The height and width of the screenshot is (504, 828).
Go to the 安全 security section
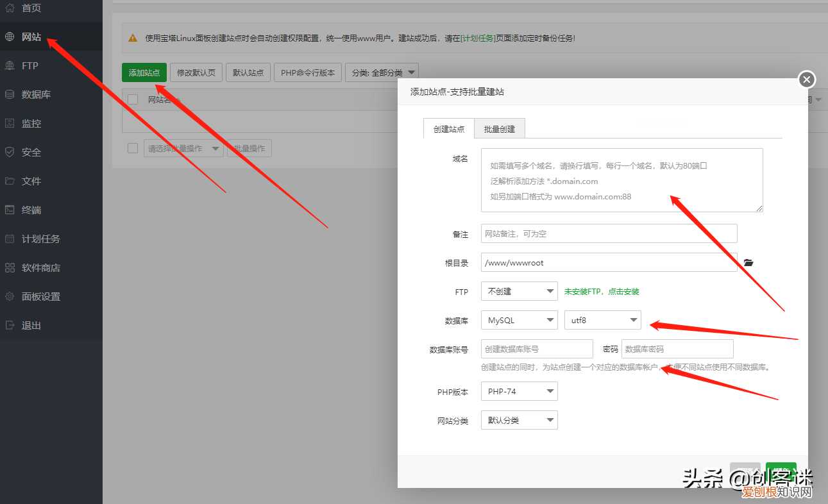pos(29,152)
